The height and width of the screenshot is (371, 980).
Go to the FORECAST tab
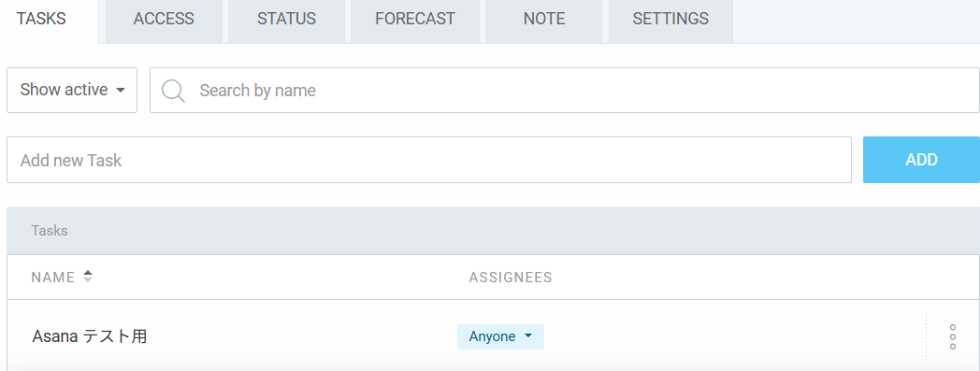[x=415, y=19]
